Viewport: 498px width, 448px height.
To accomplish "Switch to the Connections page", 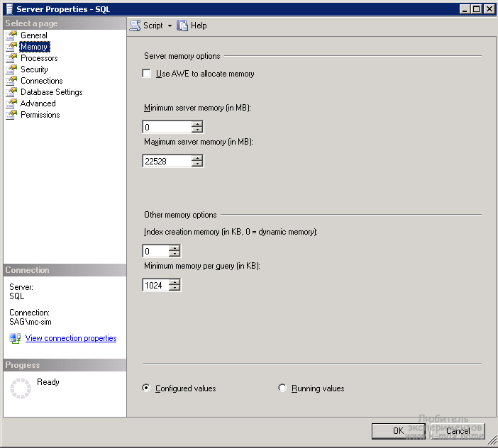I will [42, 81].
